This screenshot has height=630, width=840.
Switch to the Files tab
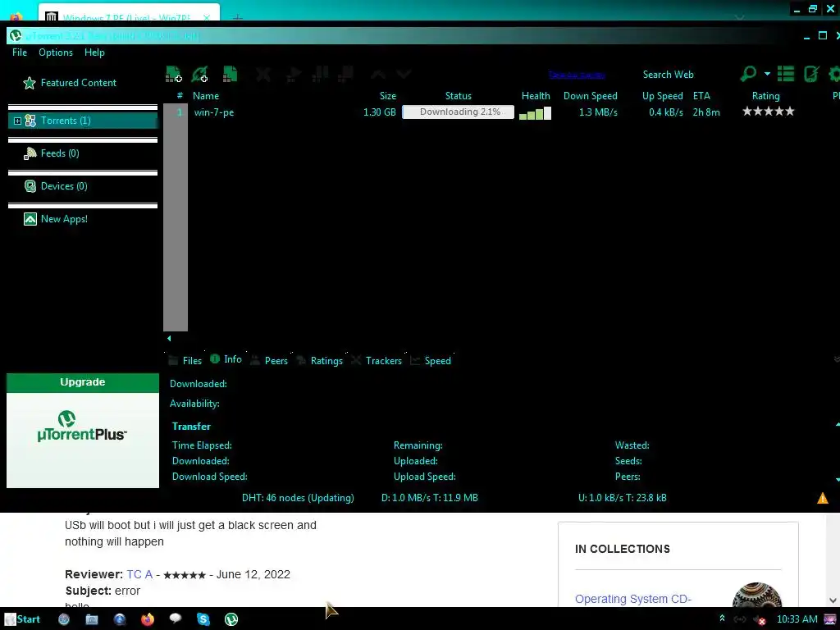tap(185, 361)
